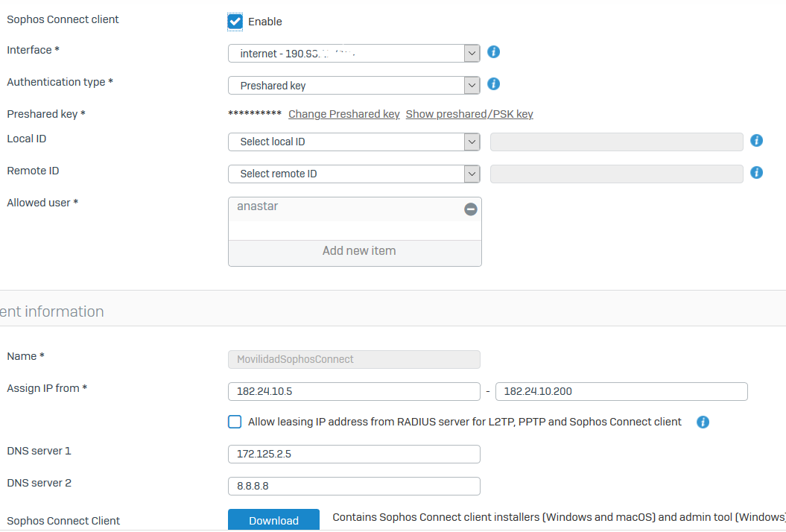
Task: Click the Local ID value field
Action: tap(617, 142)
